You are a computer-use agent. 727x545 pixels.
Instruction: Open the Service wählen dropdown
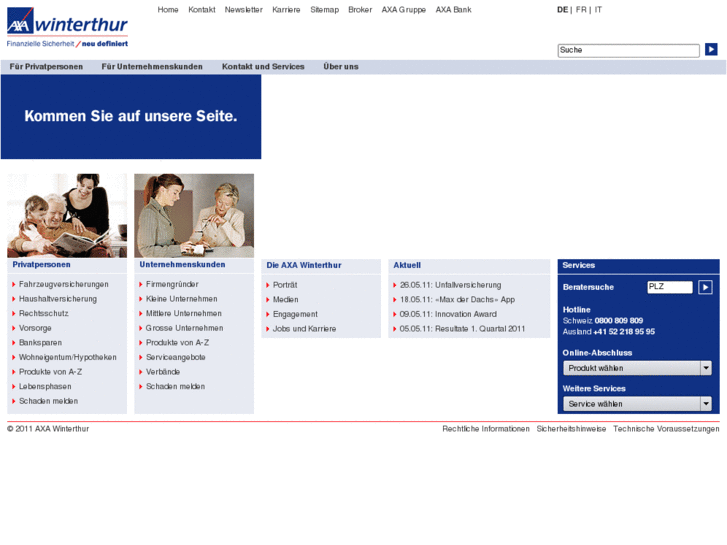[637, 404]
